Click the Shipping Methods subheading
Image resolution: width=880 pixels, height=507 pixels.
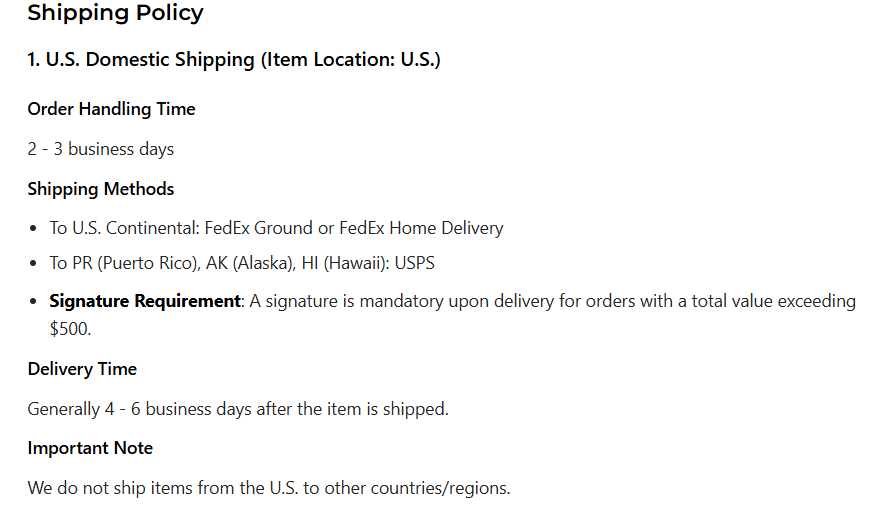(x=100, y=189)
